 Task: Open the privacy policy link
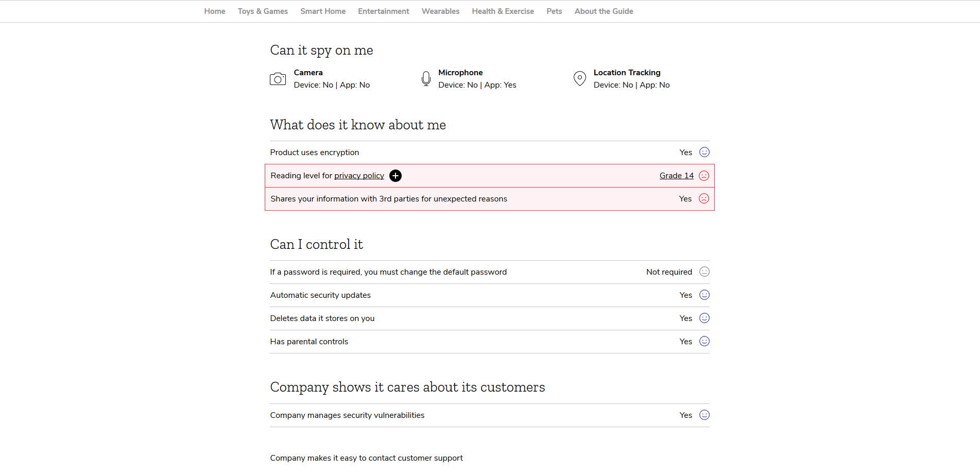click(x=359, y=176)
